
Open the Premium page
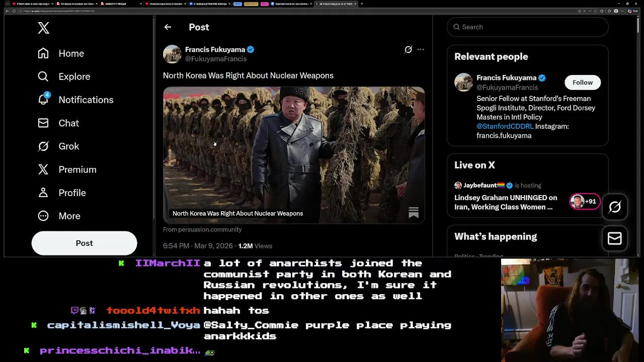[67, 169]
